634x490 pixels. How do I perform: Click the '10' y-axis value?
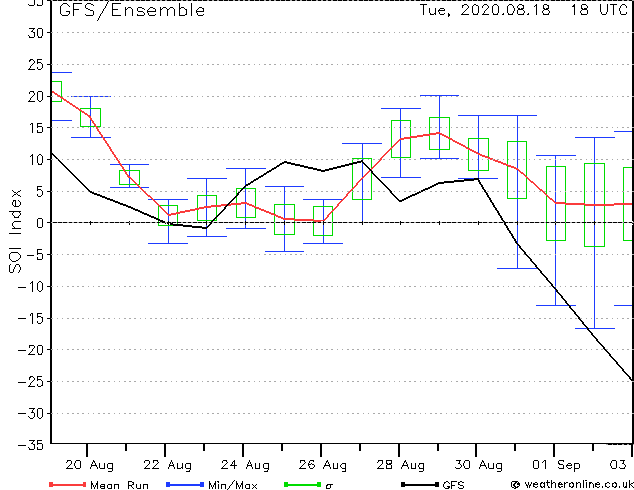tap(35, 160)
